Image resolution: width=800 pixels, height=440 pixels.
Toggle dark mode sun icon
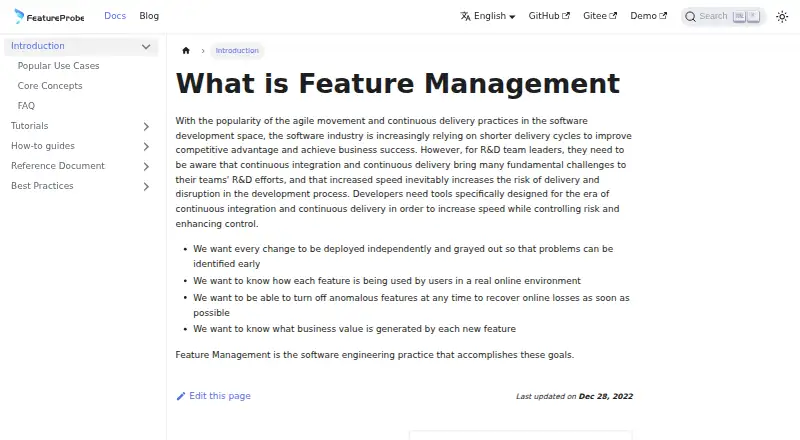(x=782, y=17)
